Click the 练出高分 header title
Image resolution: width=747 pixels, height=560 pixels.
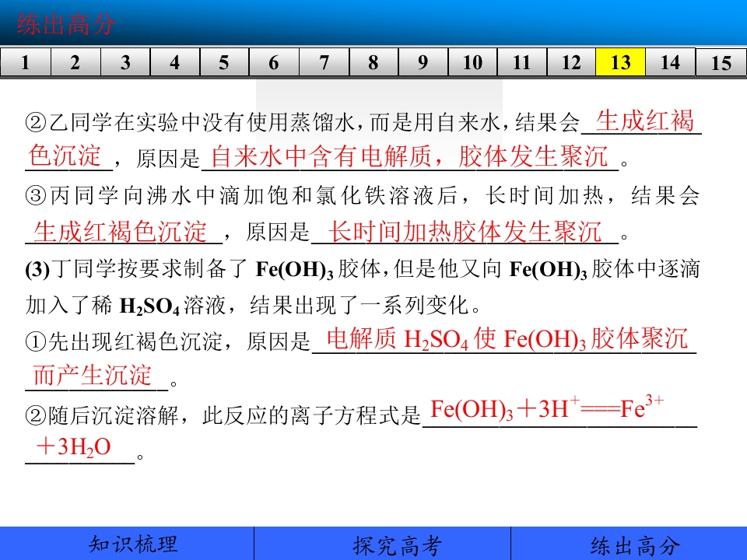tap(65, 24)
